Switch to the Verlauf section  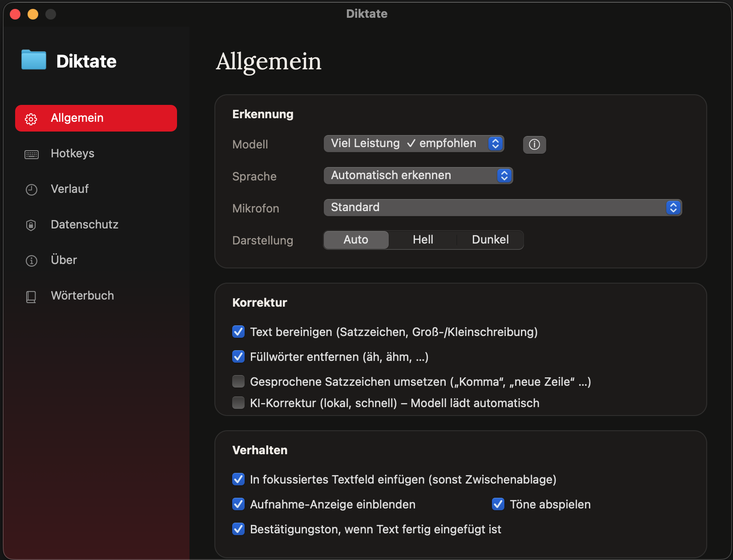click(x=96, y=189)
